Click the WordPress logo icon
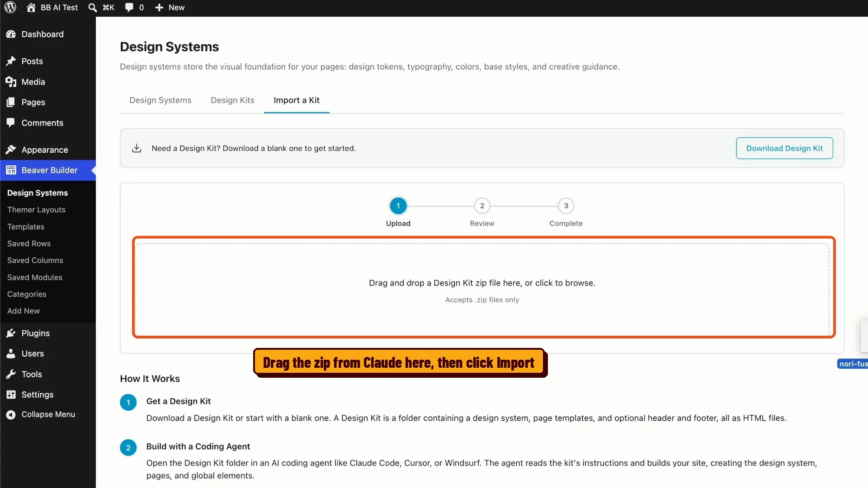868x488 pixels. coord(10,7)
